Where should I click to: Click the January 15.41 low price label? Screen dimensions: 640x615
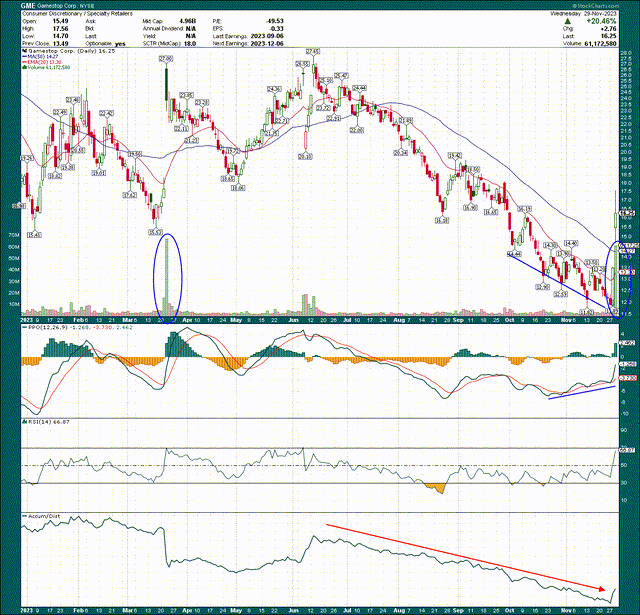[x=35, y=235]
